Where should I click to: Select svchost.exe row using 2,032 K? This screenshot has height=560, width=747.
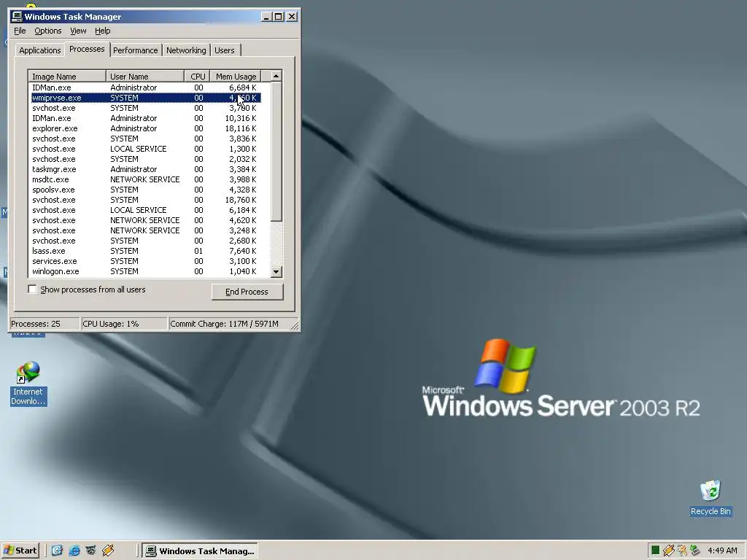144,159
